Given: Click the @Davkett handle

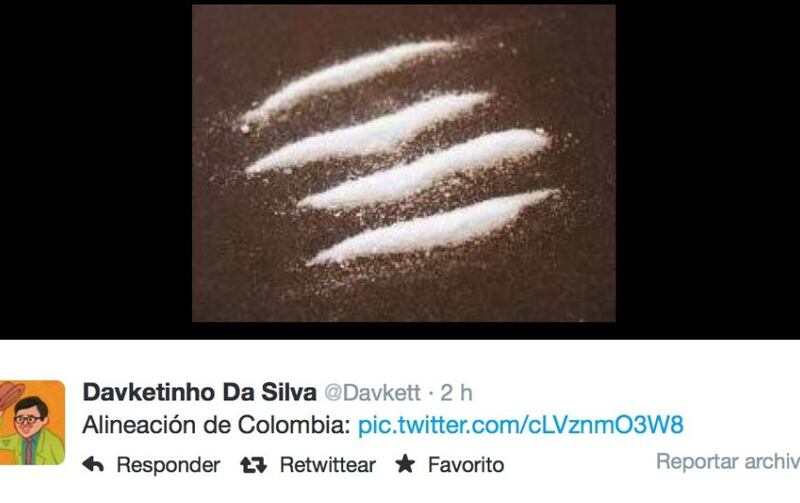Looking at the screenshot, I should (x=372, y=393).
